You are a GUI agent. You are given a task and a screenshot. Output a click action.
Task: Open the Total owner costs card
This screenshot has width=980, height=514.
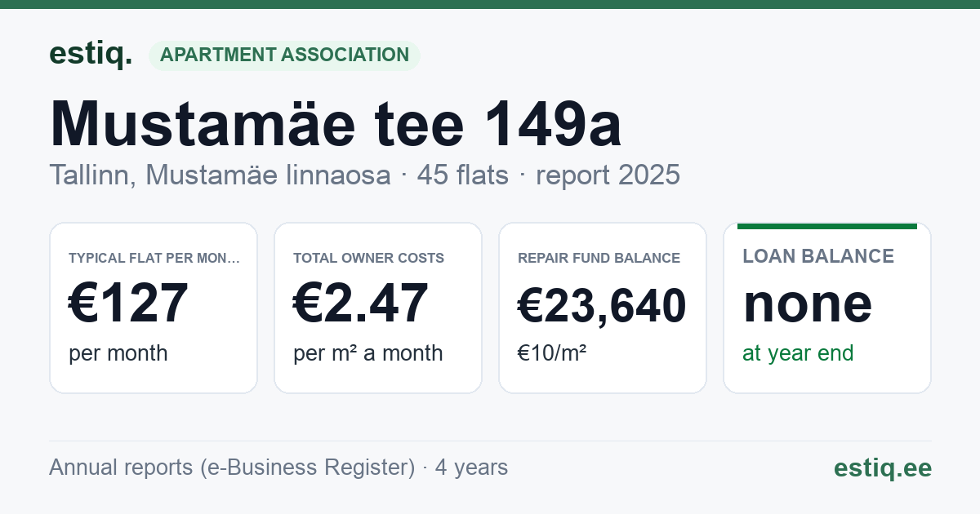[x=378, y=308]
